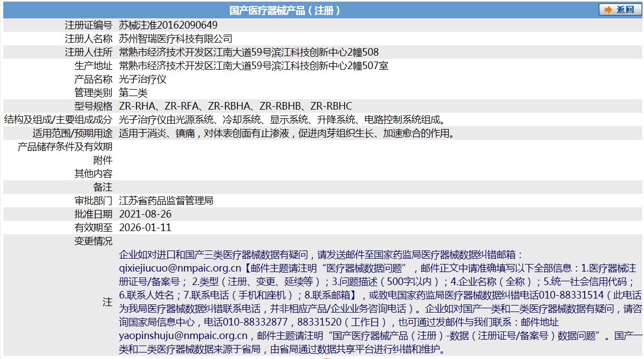Select the production address ending 2幢507室
Screen dimensions: 644x359
point(254,66)
